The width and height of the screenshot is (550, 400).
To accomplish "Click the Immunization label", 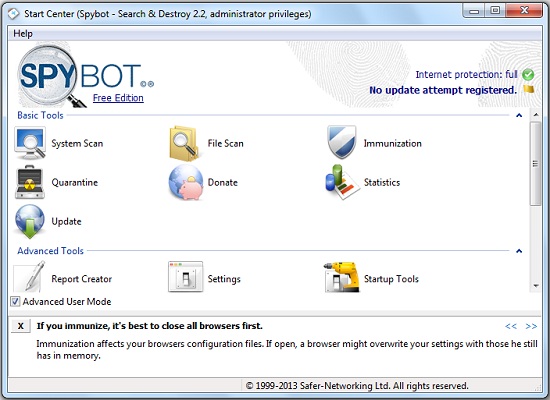I will [x=393, y=144].
